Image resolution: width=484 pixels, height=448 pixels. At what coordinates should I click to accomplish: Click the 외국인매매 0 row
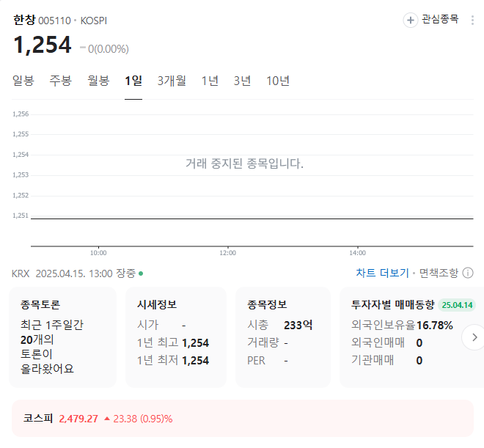tap(386, 343)
